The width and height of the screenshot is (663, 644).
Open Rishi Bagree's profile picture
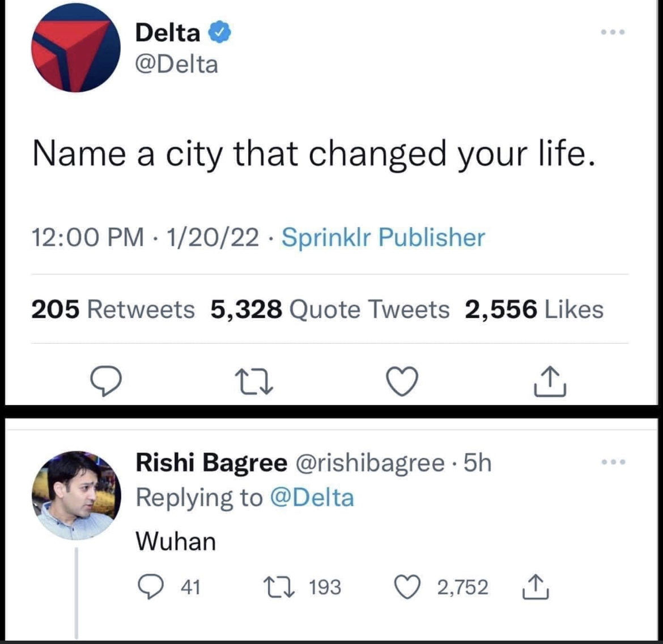[x=76, y=495]
